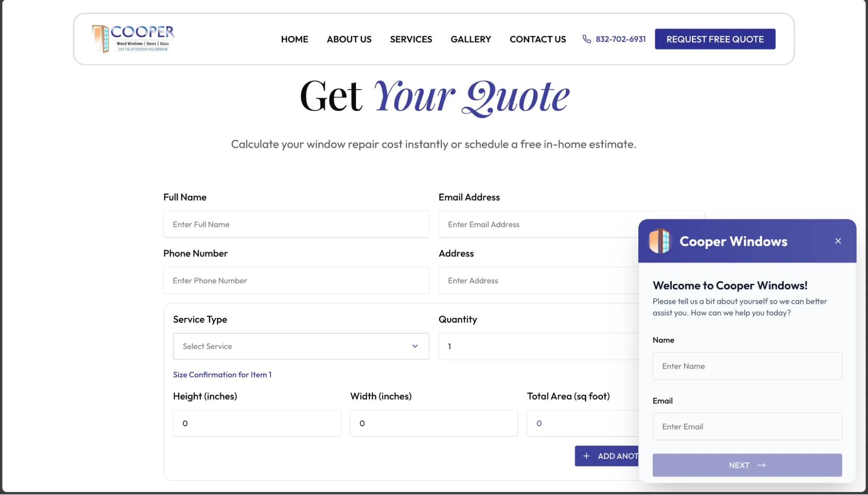868x495 pixels.
Task: Click the Total Area (sq foot) field
Action: click(x=582, y=423)
